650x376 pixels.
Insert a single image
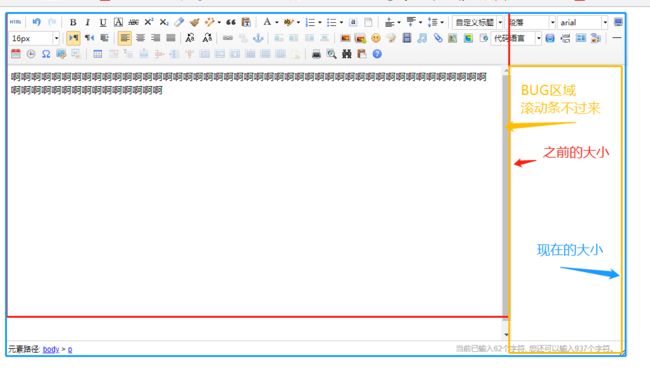345,38
